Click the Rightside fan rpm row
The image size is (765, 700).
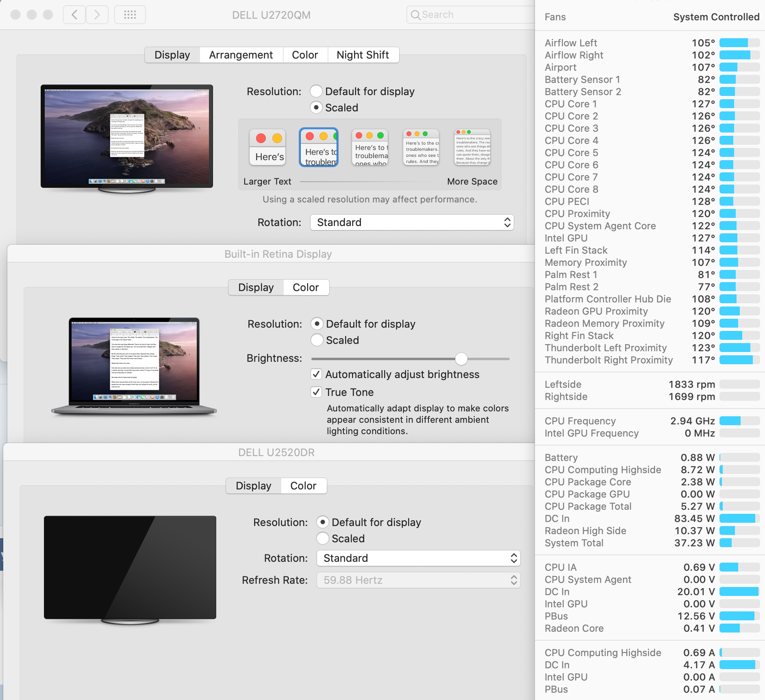point(652,396)
